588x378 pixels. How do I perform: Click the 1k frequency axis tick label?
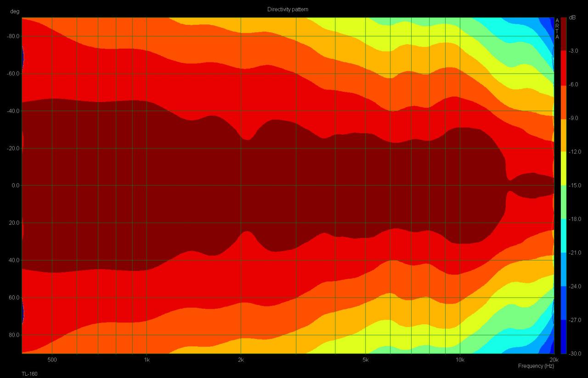coord(147,359)
